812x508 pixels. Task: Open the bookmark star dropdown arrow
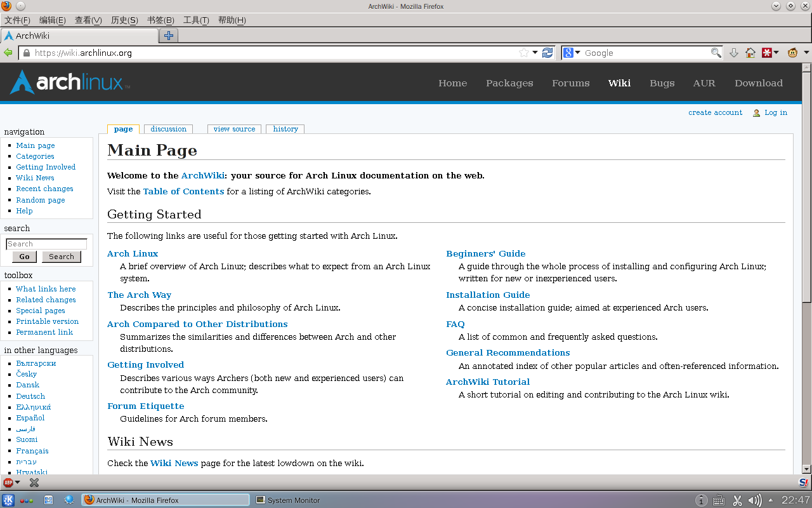pyautogui.click(x=535, y=53)
